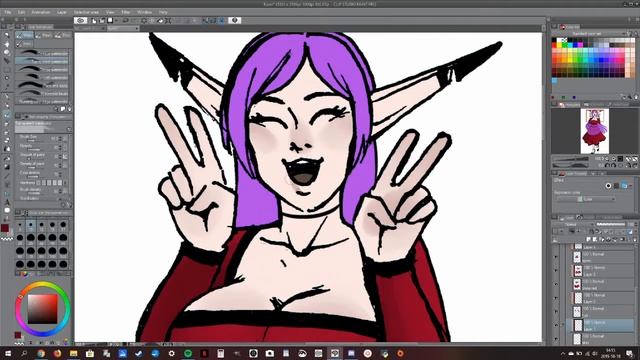Click the highlighted brush size preset circle
The image size is (640, 360).
click(31, 225)
